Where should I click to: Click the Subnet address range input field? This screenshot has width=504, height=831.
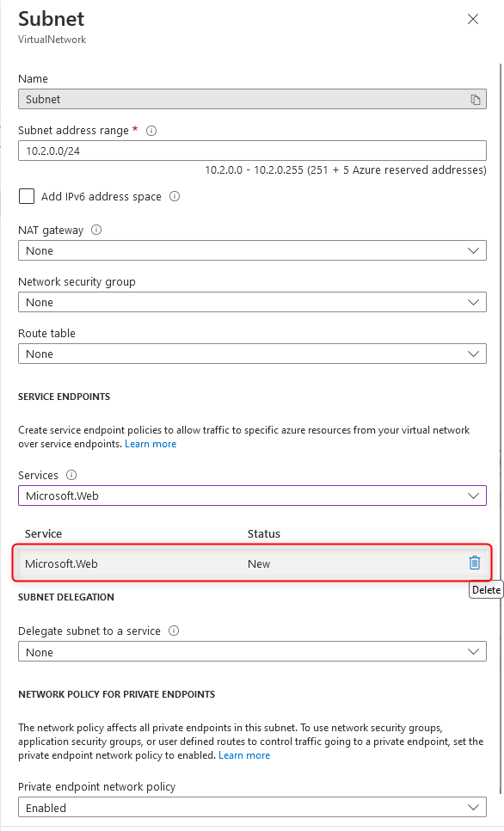tap(252, 151)
